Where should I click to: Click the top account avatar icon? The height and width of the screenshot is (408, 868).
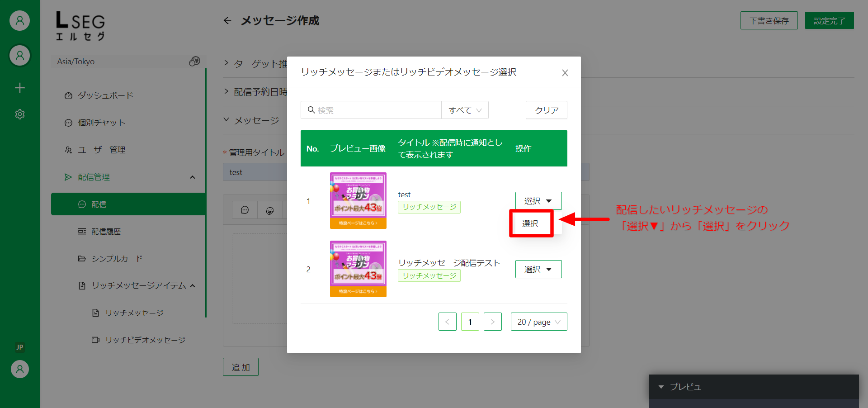(x=20, y=21)
